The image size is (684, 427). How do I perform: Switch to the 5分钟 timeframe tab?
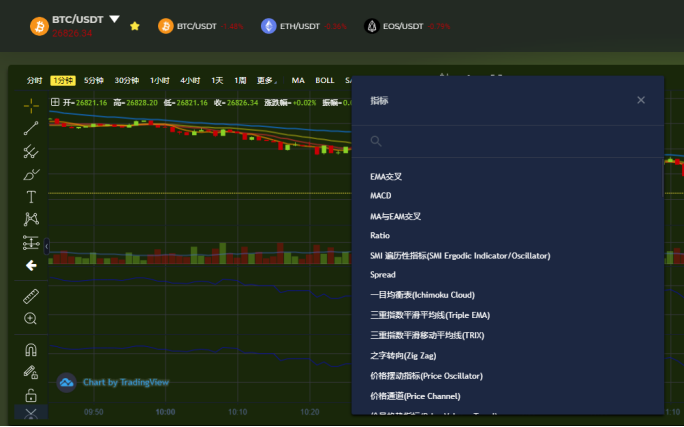(x=93, y=80)
